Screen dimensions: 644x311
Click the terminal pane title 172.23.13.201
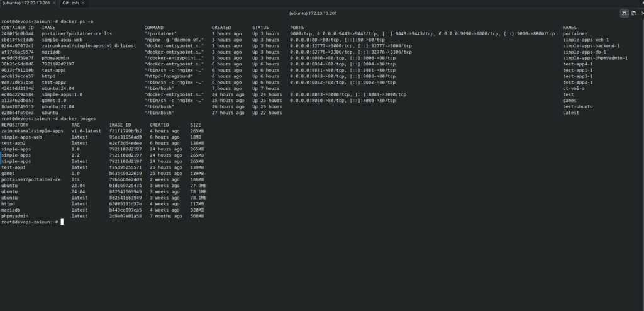[321, 13]
